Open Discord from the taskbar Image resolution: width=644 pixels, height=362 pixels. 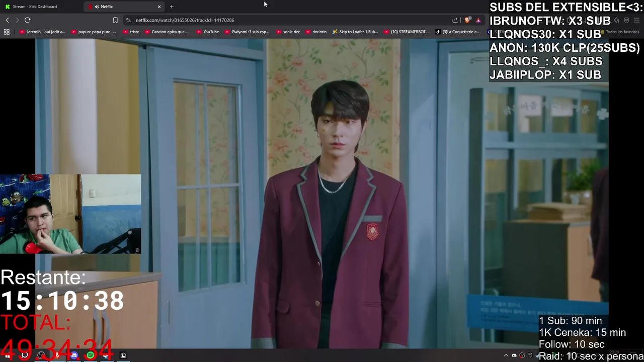(x=74, y=355)
